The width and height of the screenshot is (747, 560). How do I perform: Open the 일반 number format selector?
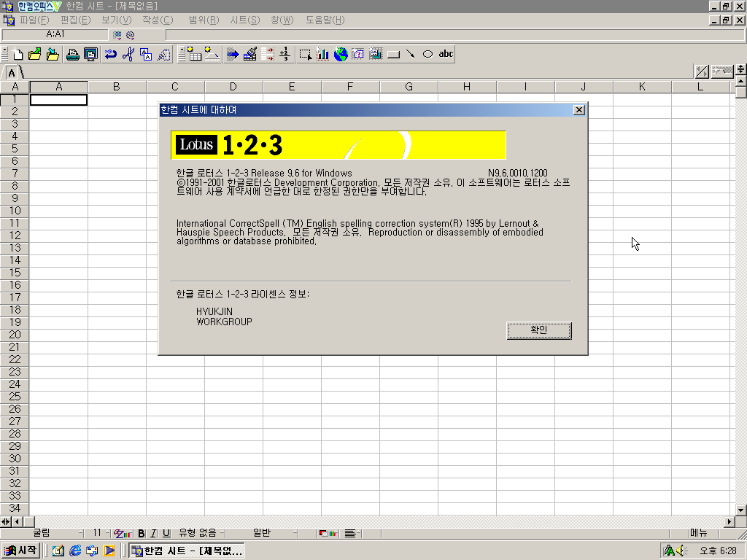(263, 533)
